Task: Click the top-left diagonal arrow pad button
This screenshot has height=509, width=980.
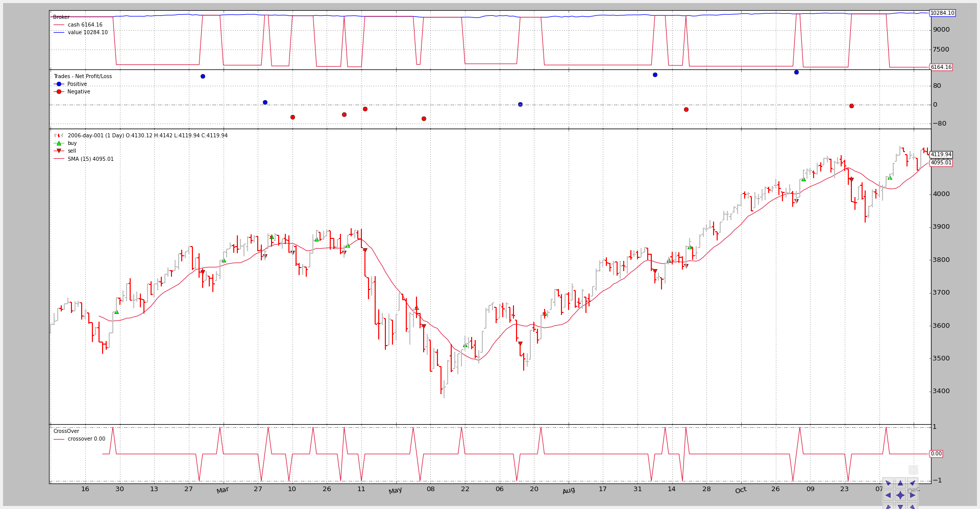Action: pyautogui.click(x=888, y=483)
